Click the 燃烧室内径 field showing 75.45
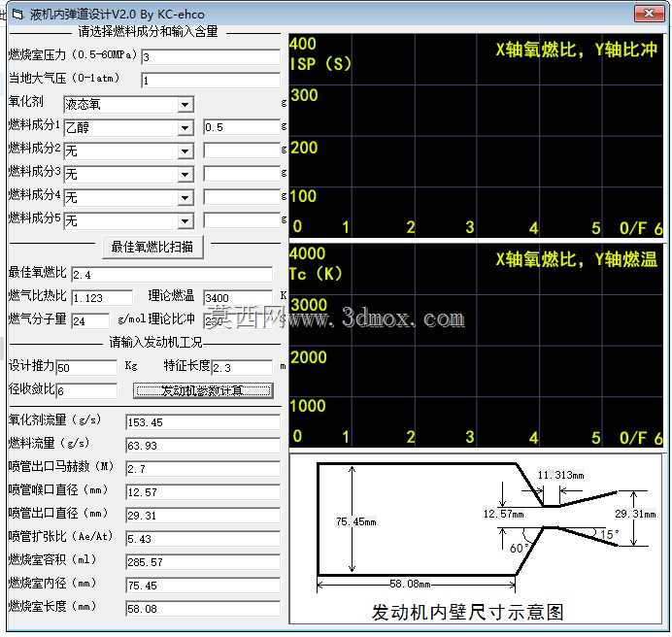This screenshot has width=672, height=637. 203,586
